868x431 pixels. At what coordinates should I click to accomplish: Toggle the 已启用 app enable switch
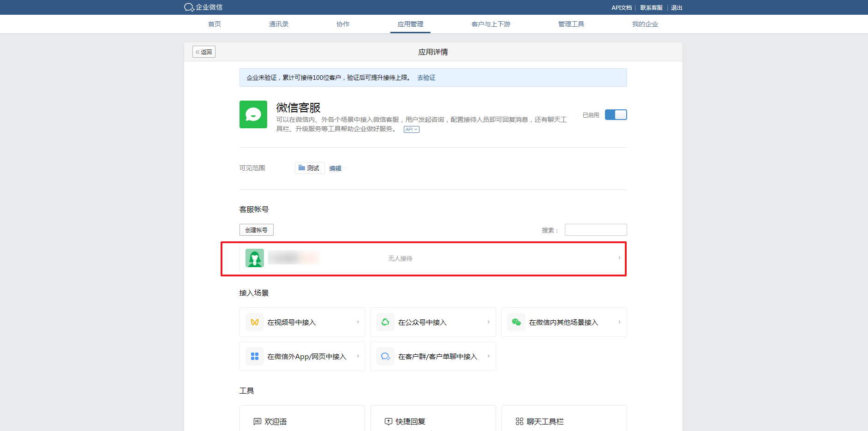coord(616,115)
